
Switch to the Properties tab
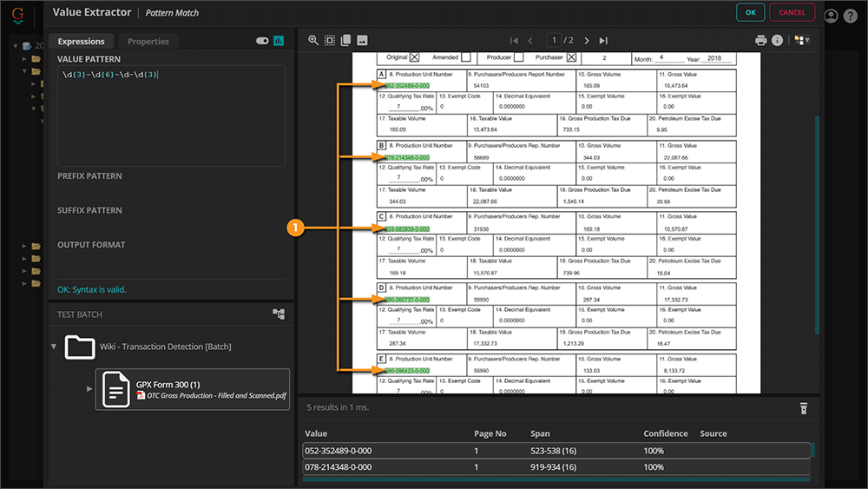148,41
